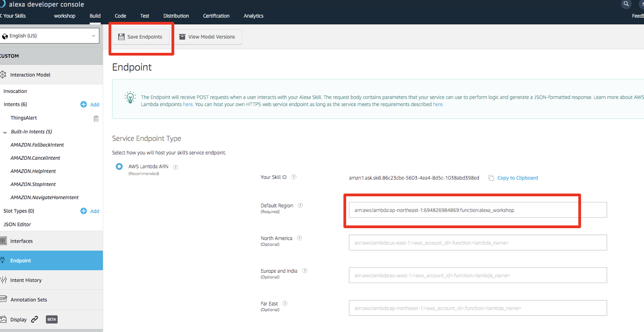Open Annotation Sets in sidebar
Viewport: 644px width, 332px height.
pos(50,300)
